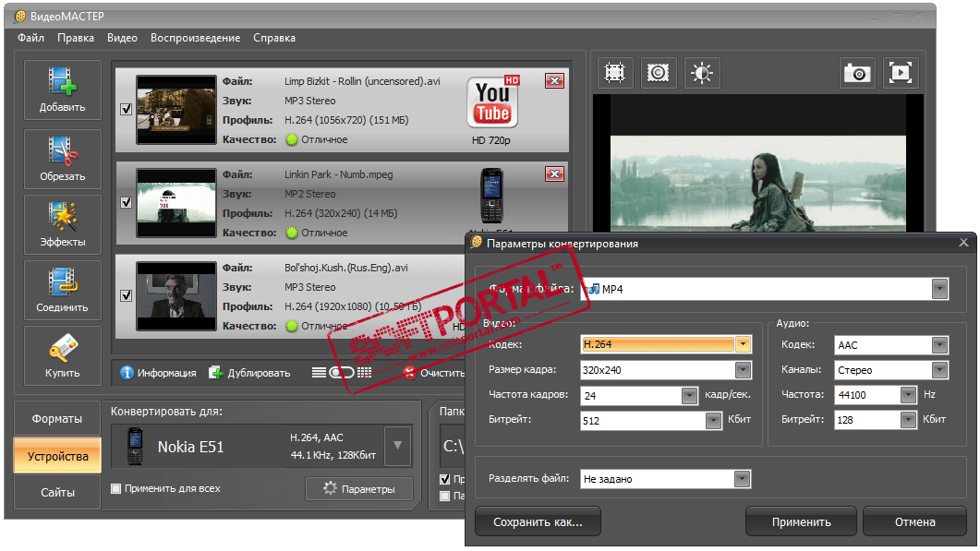Open the Эффекты panel

pos(63,224)
